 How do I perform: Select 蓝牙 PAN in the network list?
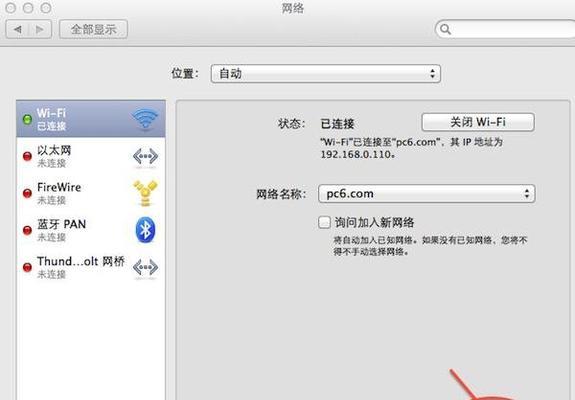coord(91,230)
